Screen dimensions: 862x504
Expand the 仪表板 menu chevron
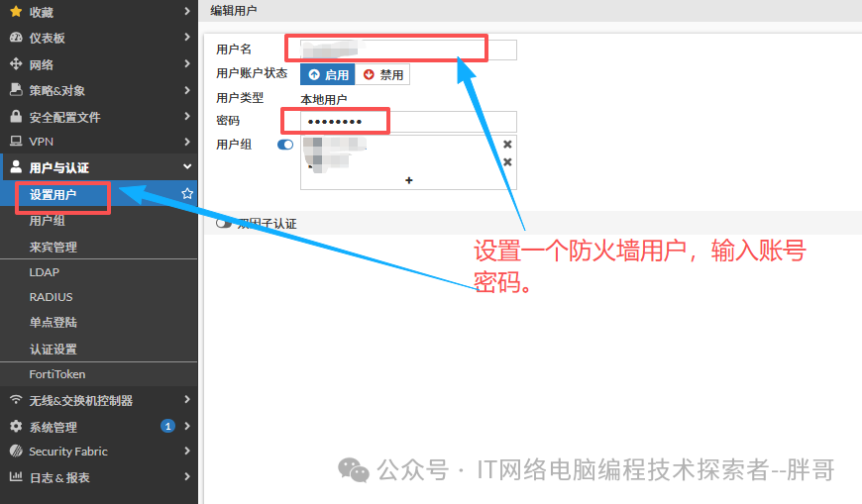coord(187,37)
